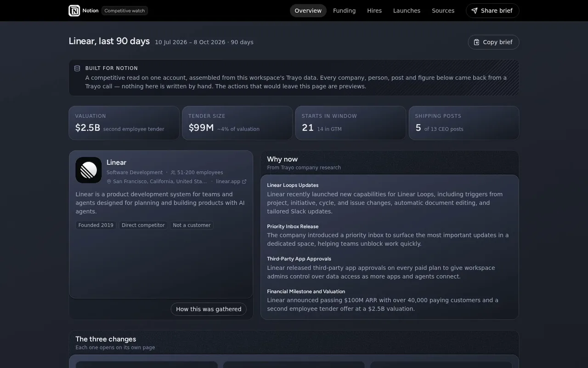Click the location pin icon beside San Francisco
Screen dimensions: 588x368
[109, 181]
